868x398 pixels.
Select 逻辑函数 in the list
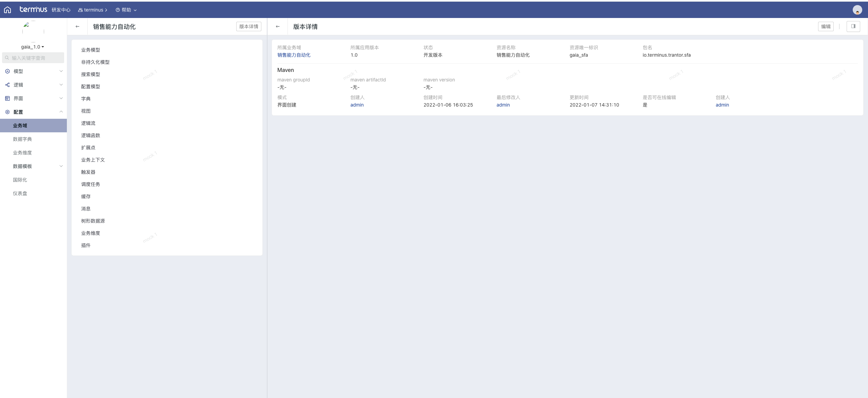[91, 135]
